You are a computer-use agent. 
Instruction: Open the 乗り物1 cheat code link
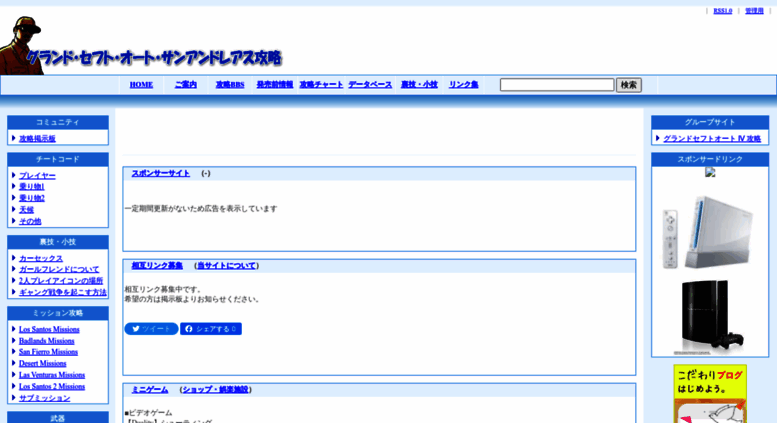[x=32, y=187]
